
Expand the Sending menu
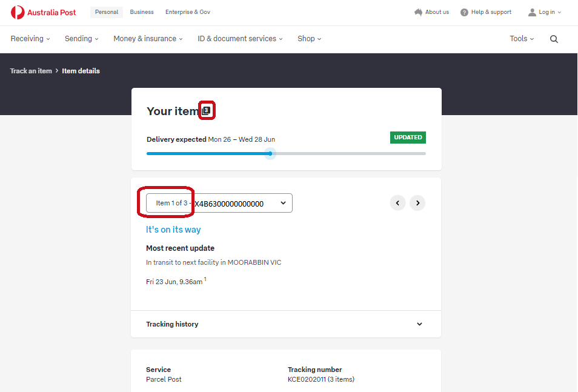point(82,39)
